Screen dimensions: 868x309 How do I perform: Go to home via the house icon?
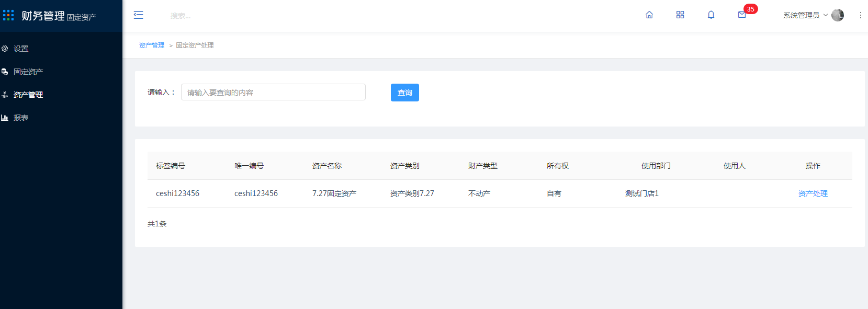(x=649, y=15)
